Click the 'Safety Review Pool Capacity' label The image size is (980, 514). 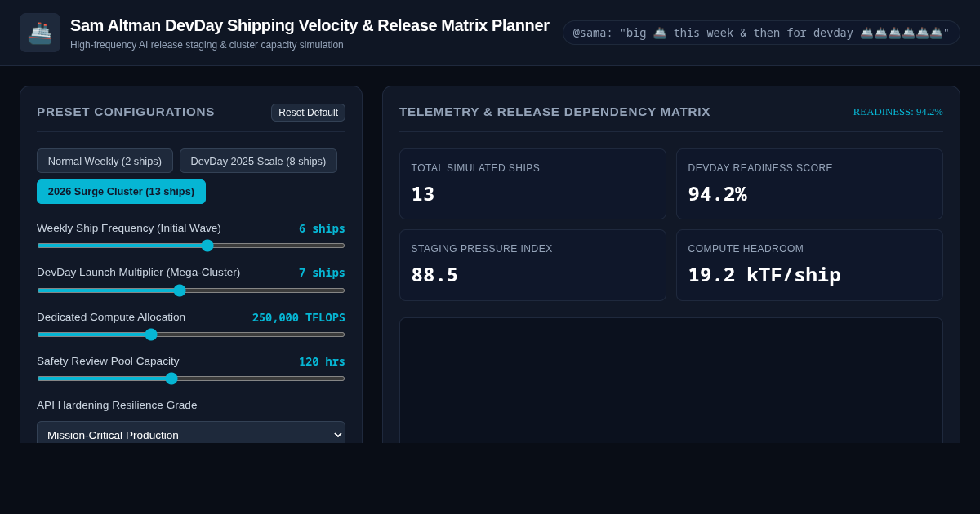108,361
